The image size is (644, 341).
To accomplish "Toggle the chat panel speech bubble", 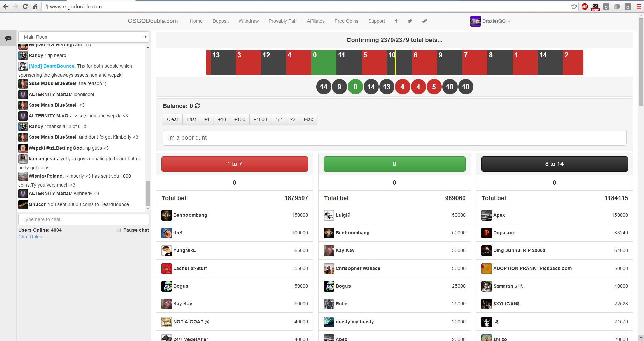I will 8,38.
